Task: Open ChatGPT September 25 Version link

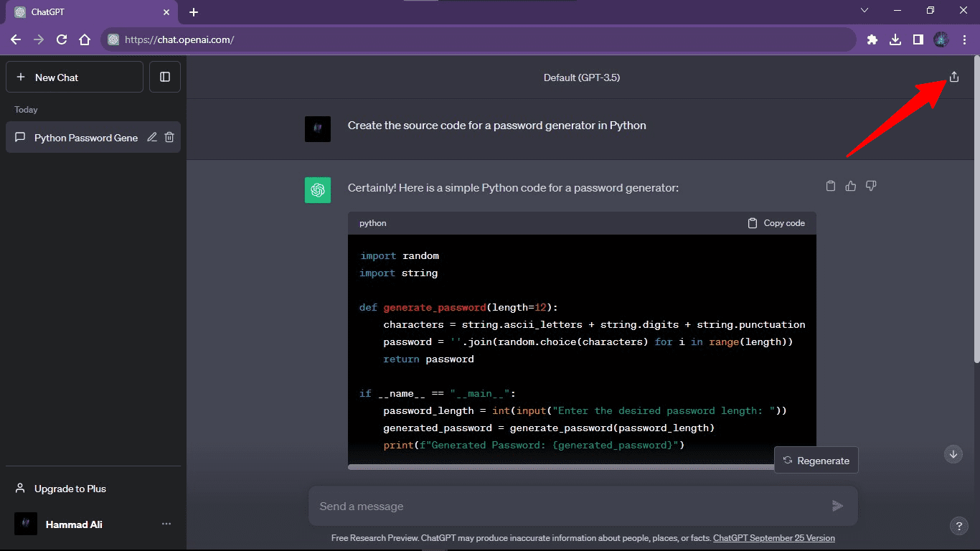Action: click(774, 538)
